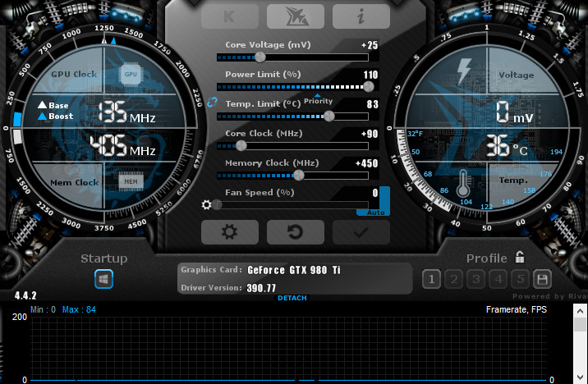The width and height of the screenshot is (588, 384).
Task: Toggle fan speed Auto button
Action: [376, 213]
